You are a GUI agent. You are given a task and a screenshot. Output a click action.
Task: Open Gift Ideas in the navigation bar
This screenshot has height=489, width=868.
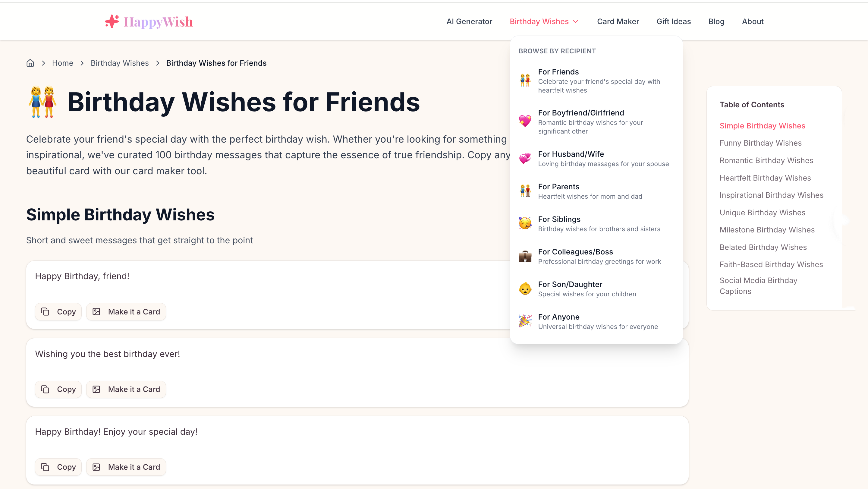click(674, 22)
